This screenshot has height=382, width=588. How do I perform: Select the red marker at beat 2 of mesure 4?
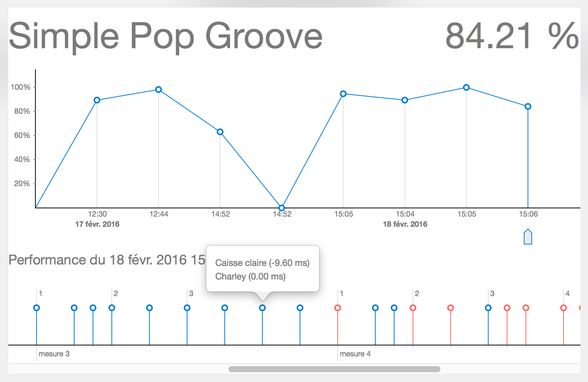pyautogui.click(x=413, y=307)
